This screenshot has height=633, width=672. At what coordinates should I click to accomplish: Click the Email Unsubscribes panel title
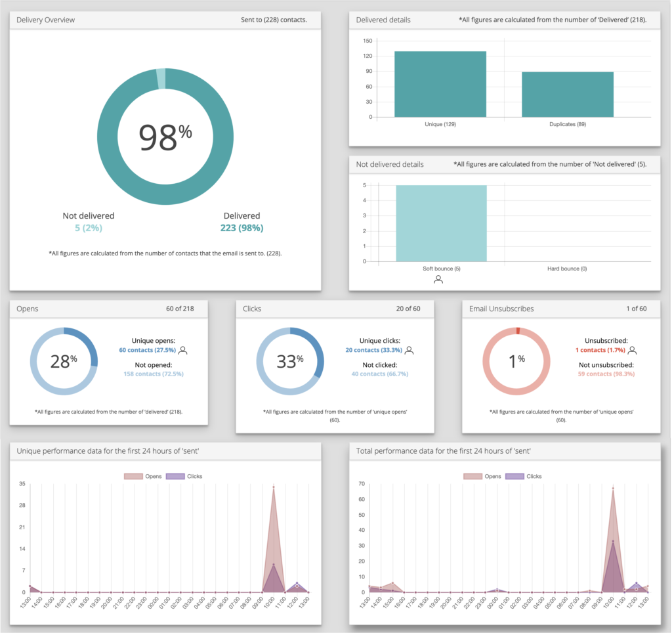pyautogui.click(x=501, y=309)
